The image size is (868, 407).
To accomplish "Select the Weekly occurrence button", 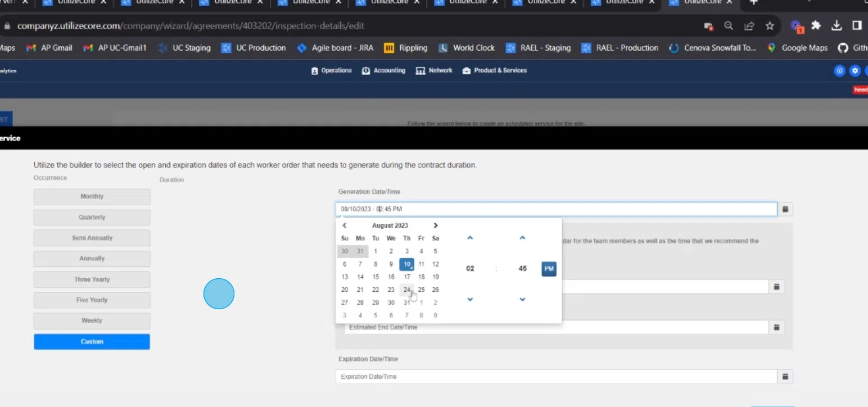I will point(92,321).
